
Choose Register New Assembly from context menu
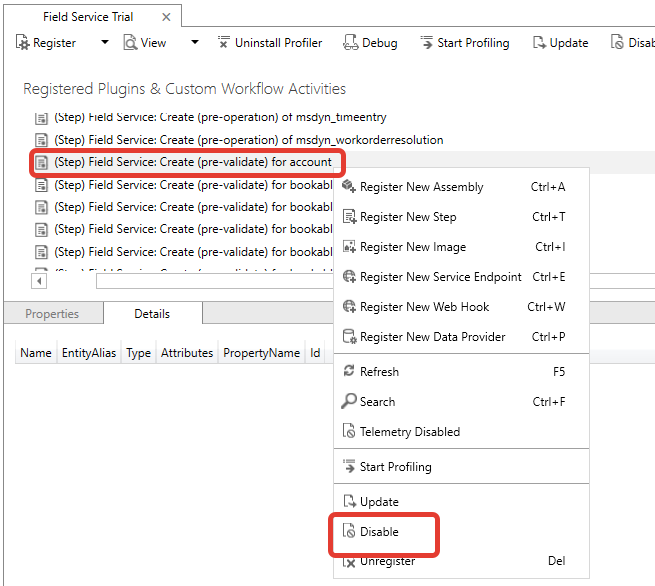[461, 187]
